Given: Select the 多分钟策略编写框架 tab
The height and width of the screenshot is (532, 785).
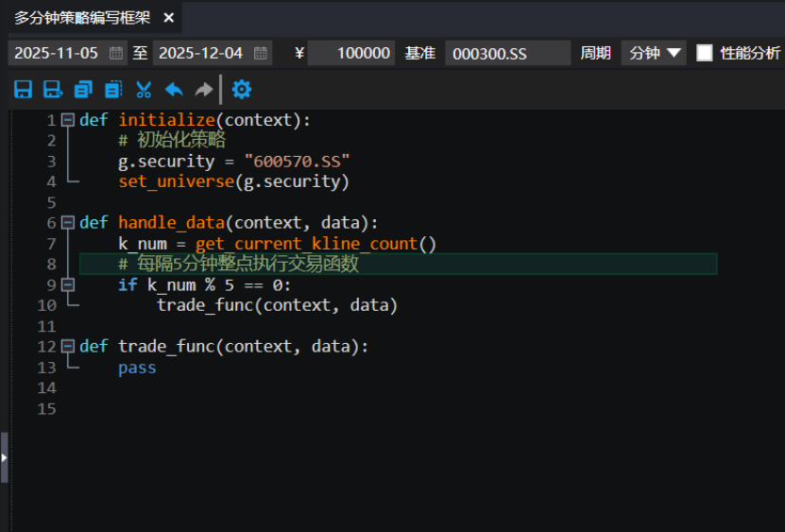Looking at the screenshot, I should point(80,18).
